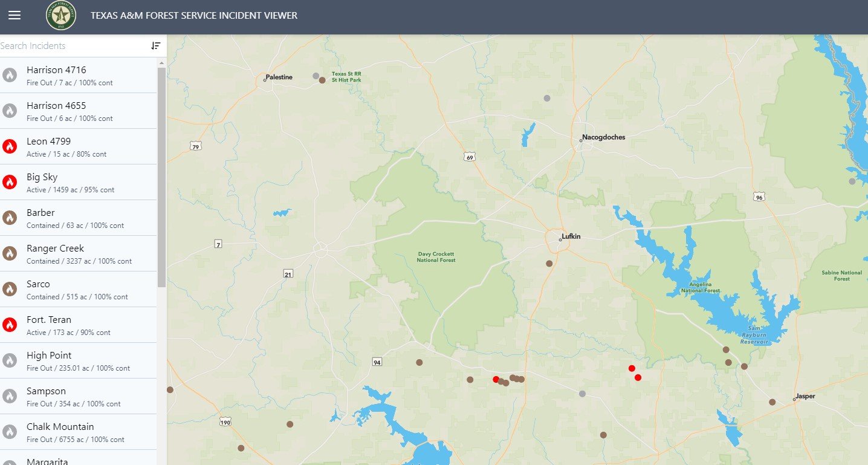Viewport: 868px width, 465px height.
Task: Click the Harrison 4655 flame icon
Action: [x=9, y=111]
